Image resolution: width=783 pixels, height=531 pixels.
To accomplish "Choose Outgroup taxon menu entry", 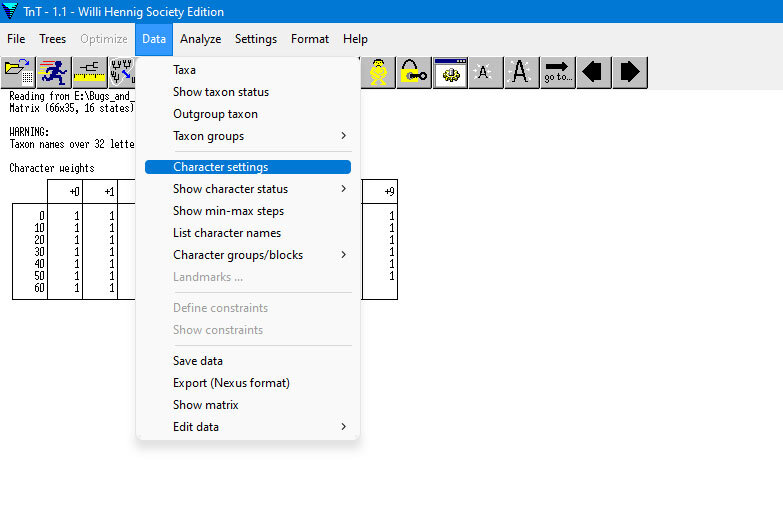I will (x=248, y=114).
